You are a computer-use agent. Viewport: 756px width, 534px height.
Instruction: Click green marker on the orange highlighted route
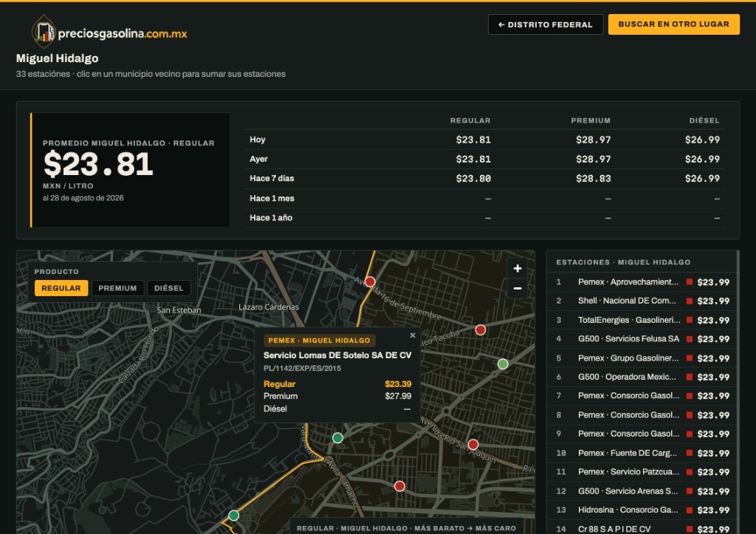coord(234,516)
